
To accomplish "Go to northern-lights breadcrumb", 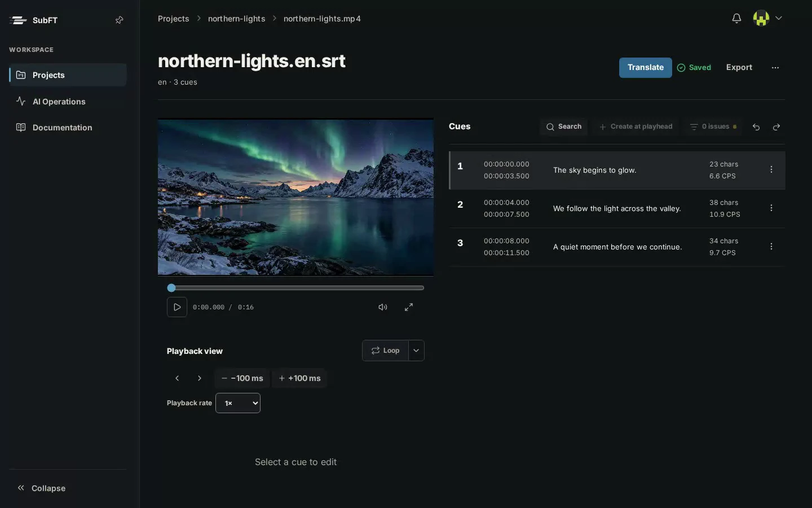I will 237,19.
